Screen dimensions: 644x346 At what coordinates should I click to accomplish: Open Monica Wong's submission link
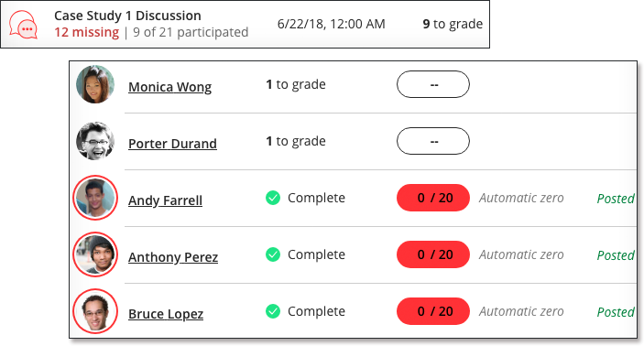(170, 87)
